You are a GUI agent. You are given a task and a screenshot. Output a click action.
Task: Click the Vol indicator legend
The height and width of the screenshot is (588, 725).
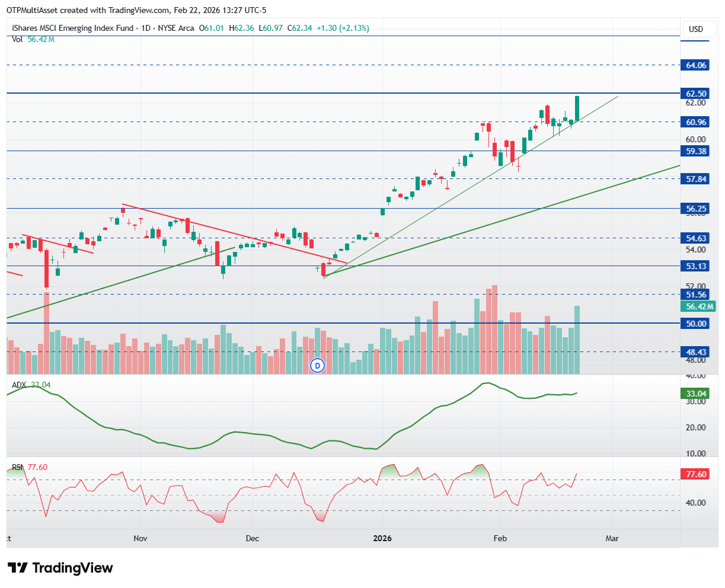pos(33,39)
